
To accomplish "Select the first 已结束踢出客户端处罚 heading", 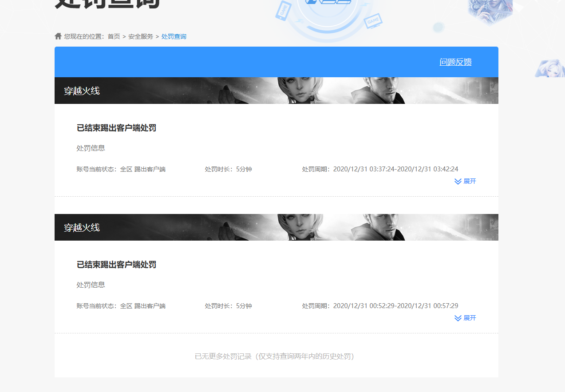I will [x=116, y=128].
